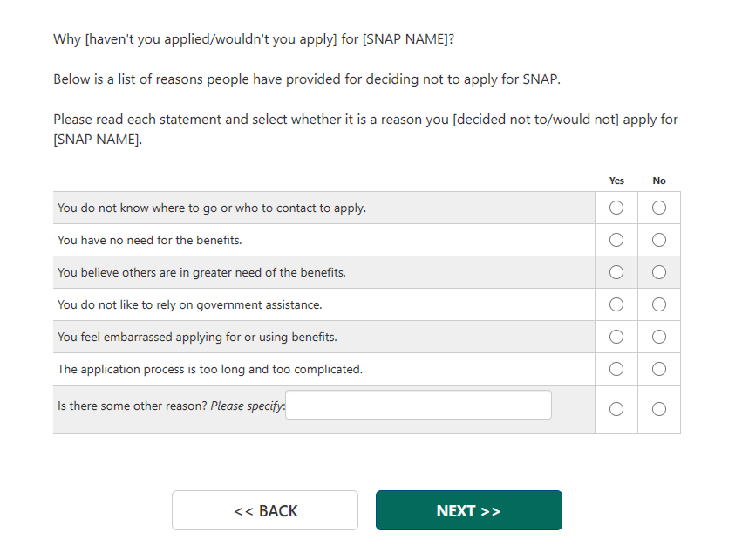This screenshot has width=742, height=560.
Task: Click the 'Please specify' text field
Action: click(419, 405)
